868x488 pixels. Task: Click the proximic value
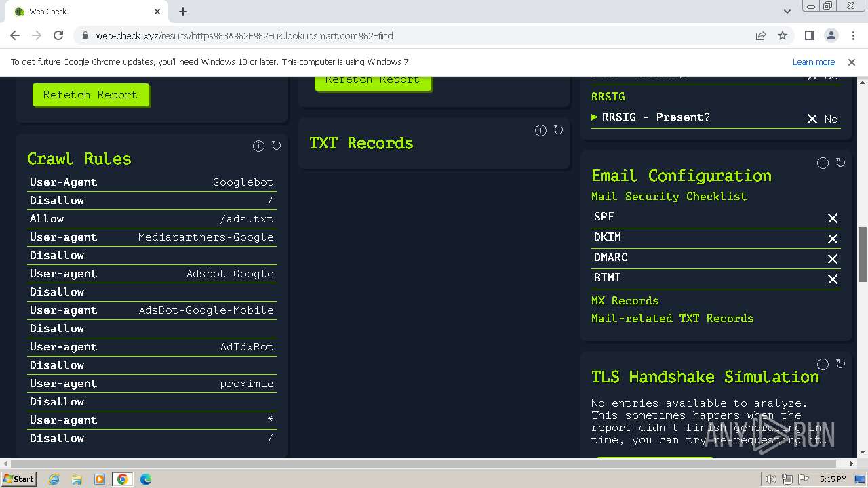click(247, 384)
